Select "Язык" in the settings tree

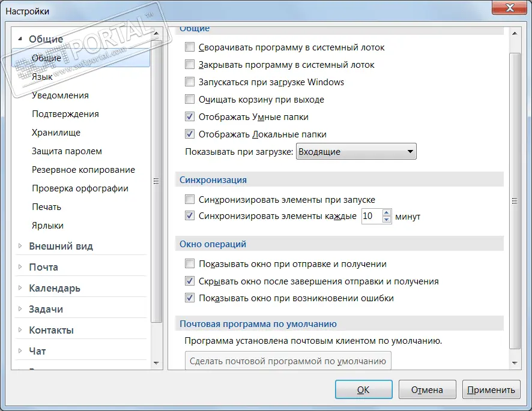click(42, 77)
